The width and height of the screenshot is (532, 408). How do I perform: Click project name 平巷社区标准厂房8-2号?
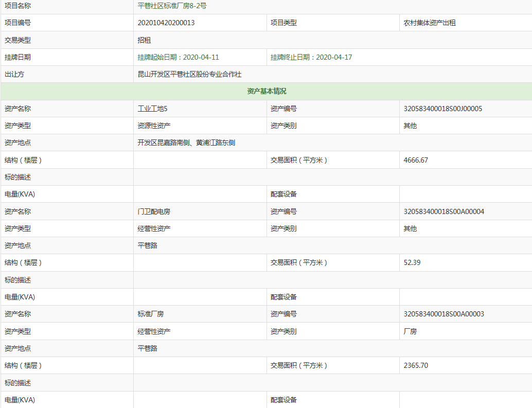click(x=172, y=6)
